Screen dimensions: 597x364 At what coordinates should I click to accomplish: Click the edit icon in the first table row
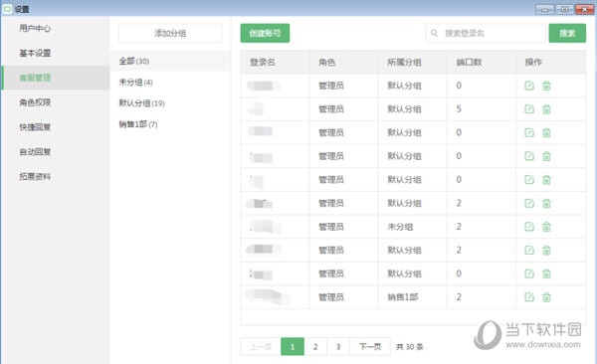coord(529,86)
